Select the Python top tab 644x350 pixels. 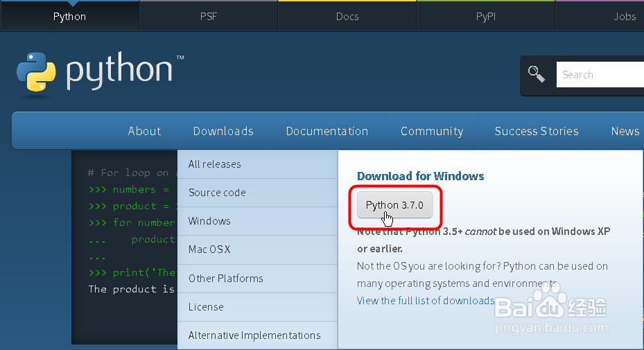click(x=69, y=16)
